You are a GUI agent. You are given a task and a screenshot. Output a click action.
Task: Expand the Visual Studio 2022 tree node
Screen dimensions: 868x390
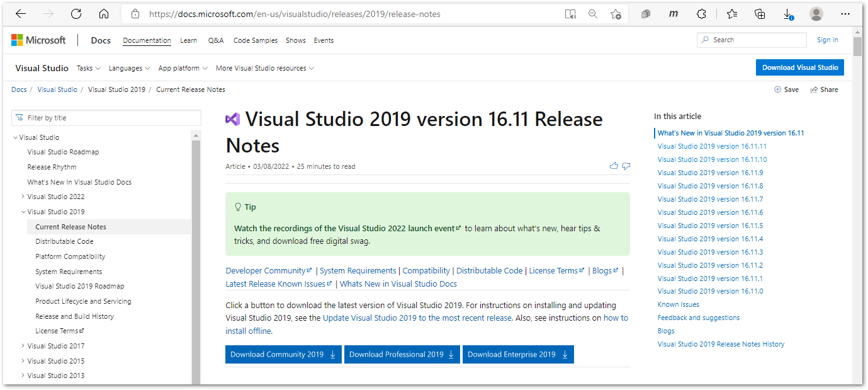[x=23, y=197]
